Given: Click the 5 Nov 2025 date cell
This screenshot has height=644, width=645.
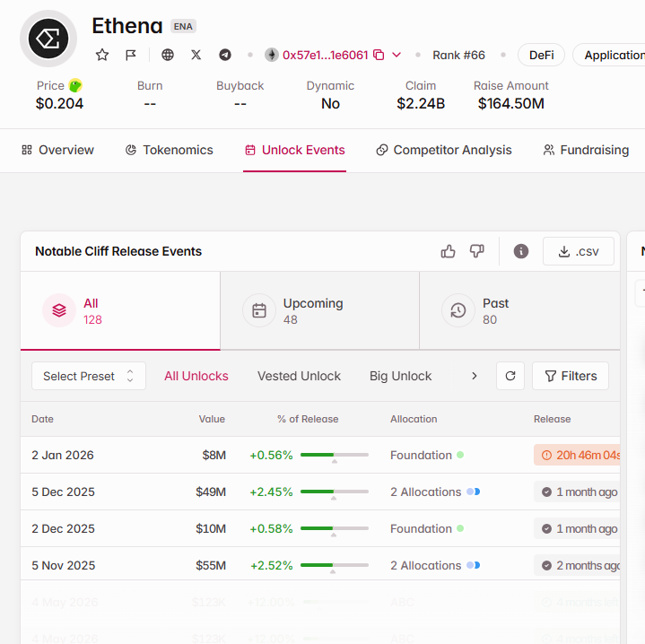Looking at the screenshot, I should (x=64, y=565).
